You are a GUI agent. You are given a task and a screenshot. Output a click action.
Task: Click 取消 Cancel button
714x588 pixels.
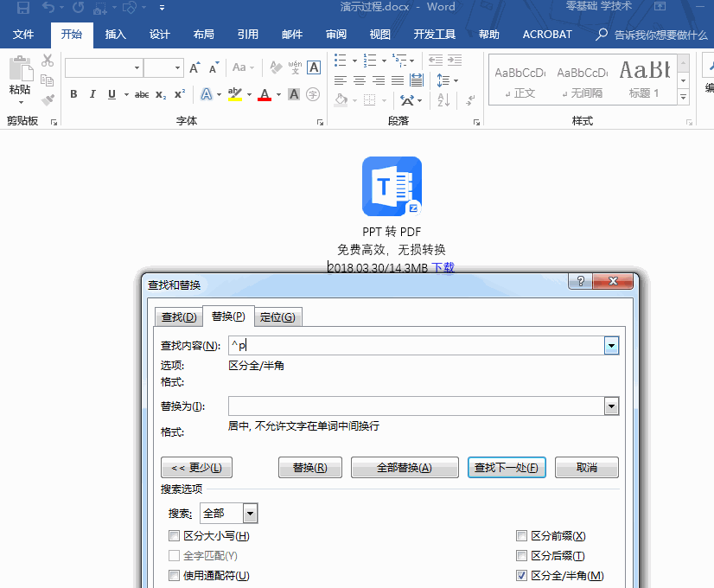pos(586,467)
